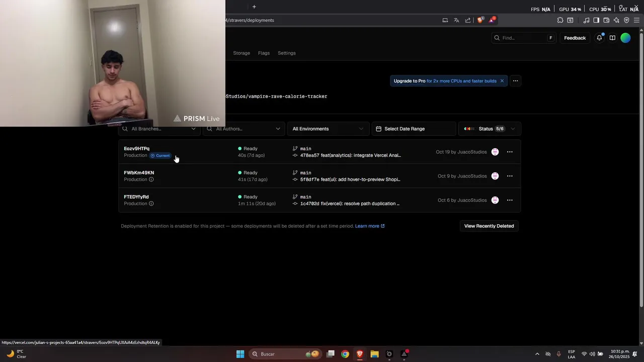
Task: Open the three-dot menu beside Upgrade banner
Action: point(515,81)
